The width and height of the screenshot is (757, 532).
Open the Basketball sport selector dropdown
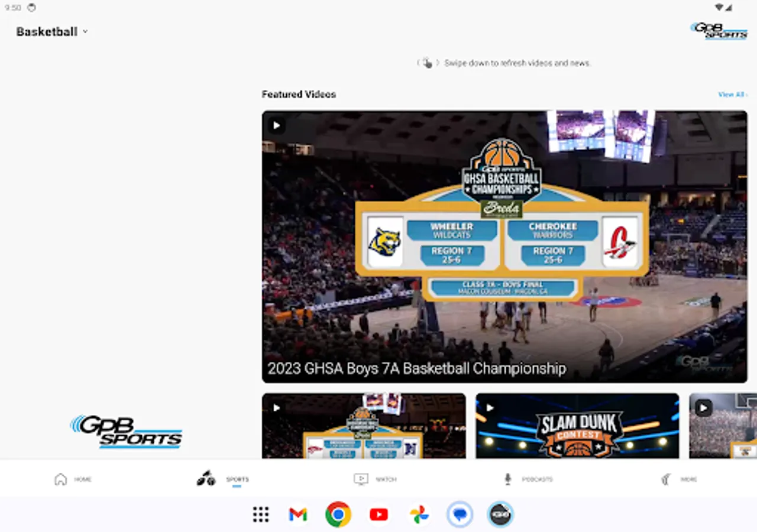52,32
